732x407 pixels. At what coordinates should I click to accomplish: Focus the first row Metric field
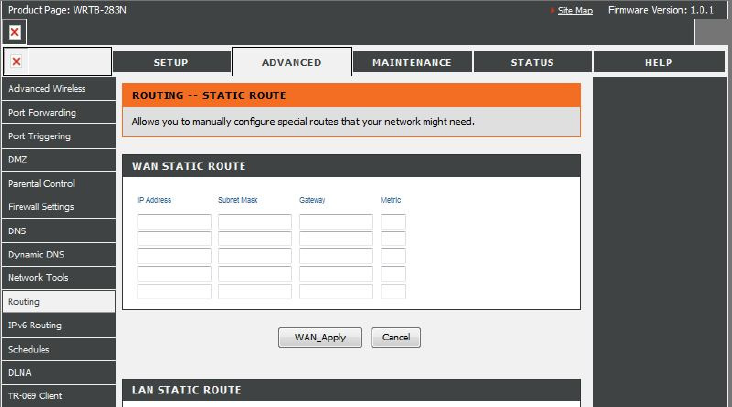click(x=393, y=221)
